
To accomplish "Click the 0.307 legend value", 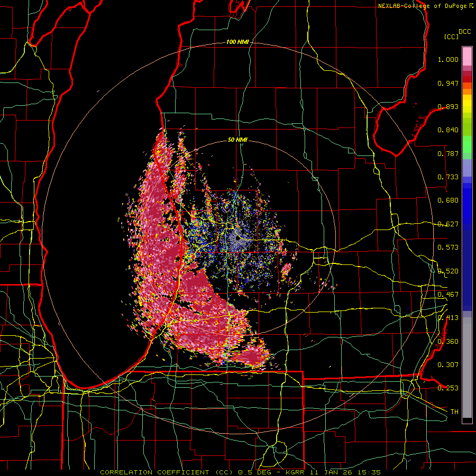I will 448,365.
